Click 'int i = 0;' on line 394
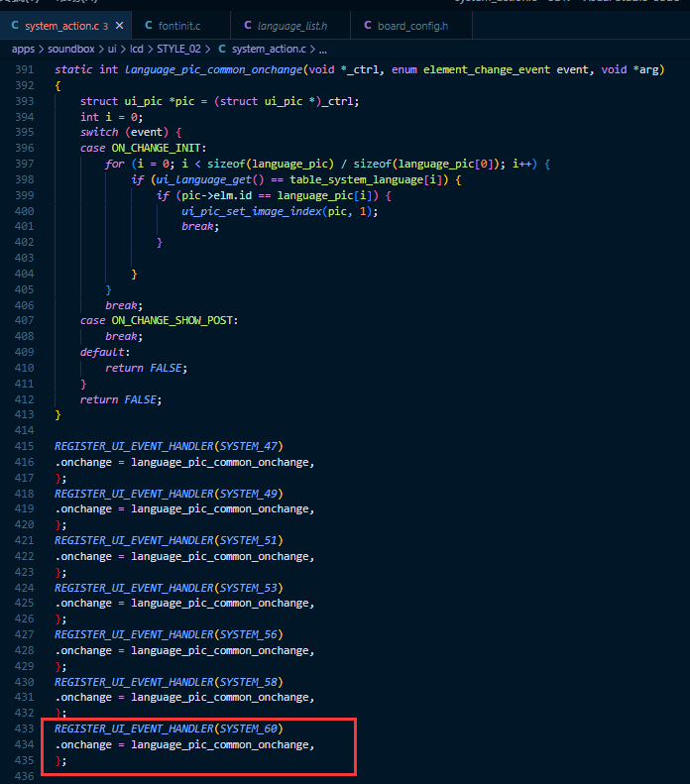The height and width of the screenshot is (784, 690). pos(111,117)
